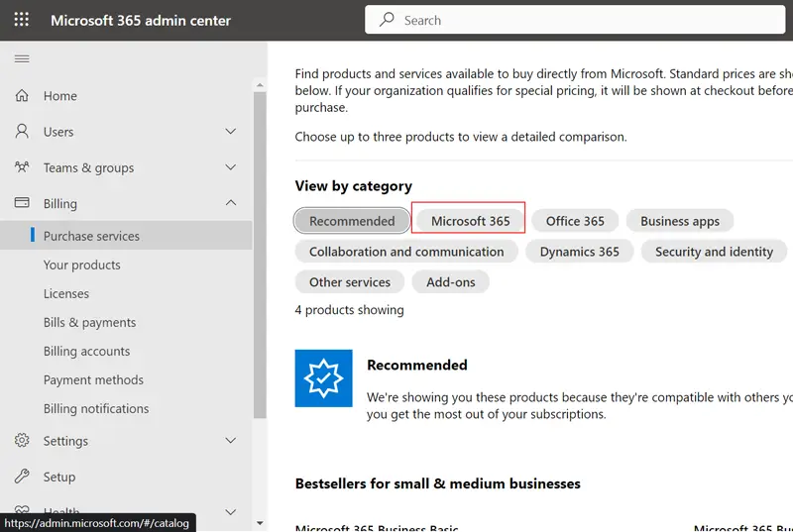Select the Microsoft 365 category

(x=470, y=221)
